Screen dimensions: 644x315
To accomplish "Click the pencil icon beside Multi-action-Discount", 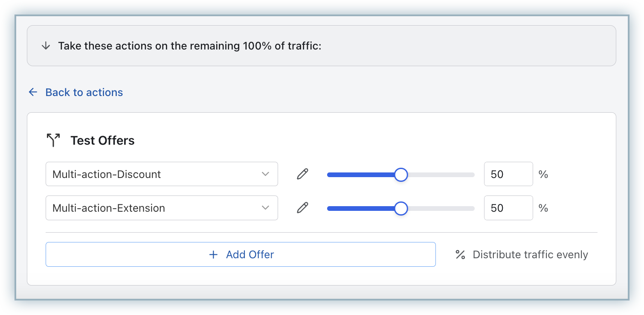I will click(302, 174).
